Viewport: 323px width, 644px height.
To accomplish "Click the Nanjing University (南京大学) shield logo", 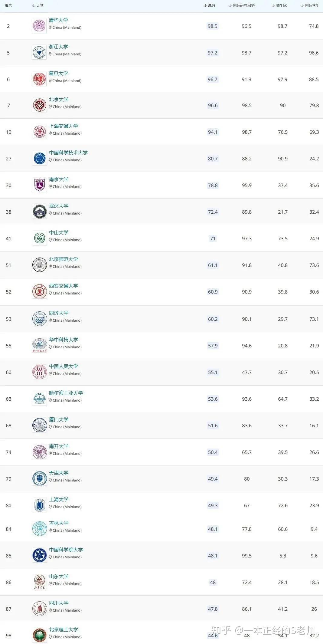I will click(39, 185).
